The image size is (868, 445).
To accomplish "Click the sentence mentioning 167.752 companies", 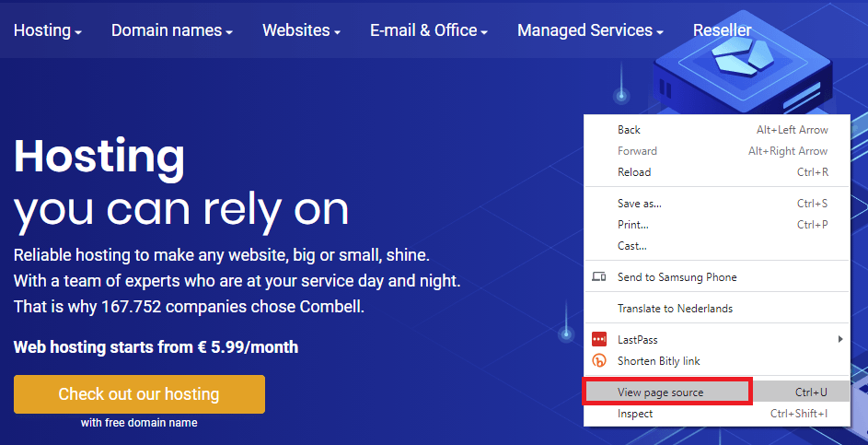I will (x=189, y=307).
